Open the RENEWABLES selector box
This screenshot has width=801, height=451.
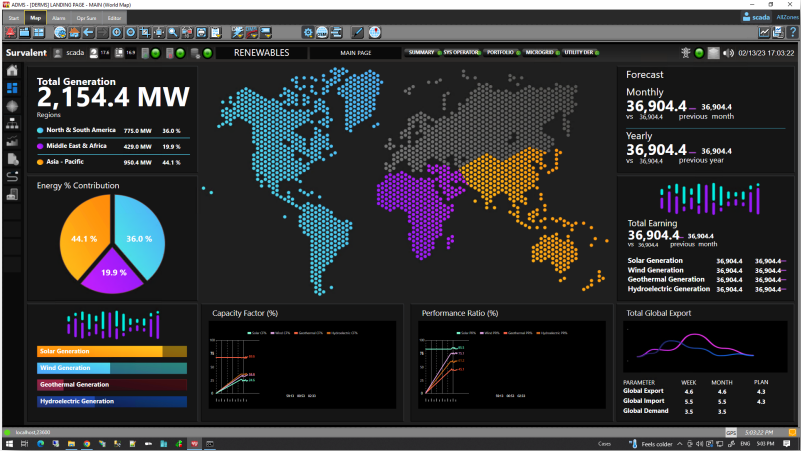point(260,52)
